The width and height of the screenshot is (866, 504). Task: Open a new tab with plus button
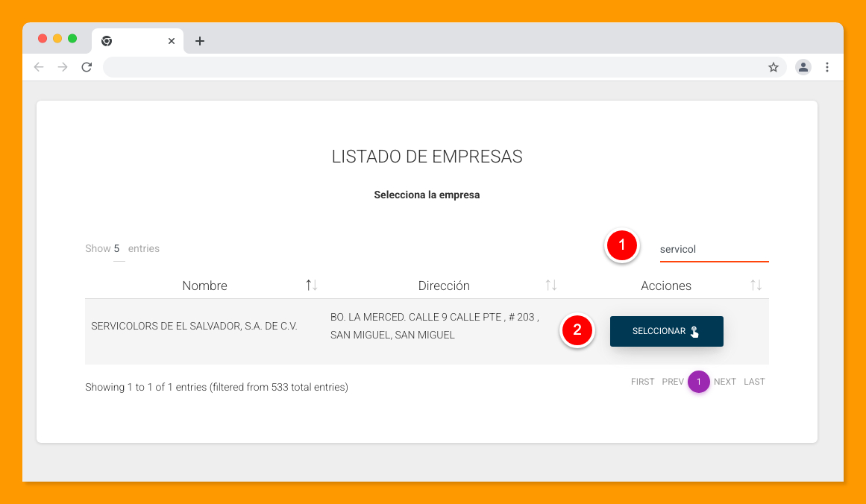[x=199, y=41]
